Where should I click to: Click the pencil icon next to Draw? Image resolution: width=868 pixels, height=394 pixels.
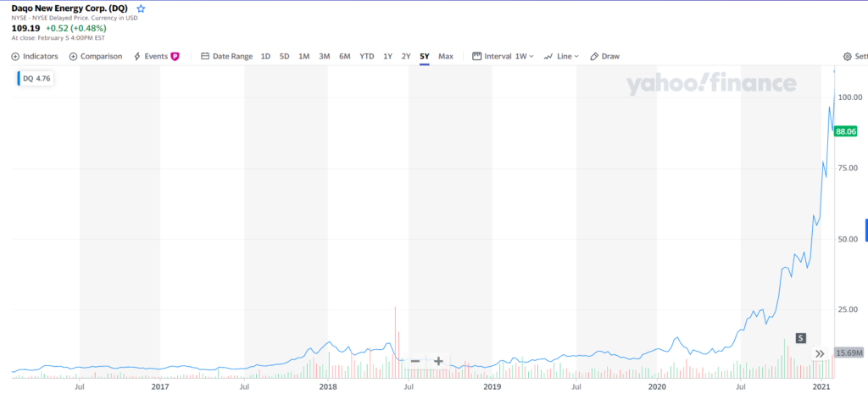click(x=594, y=57)
